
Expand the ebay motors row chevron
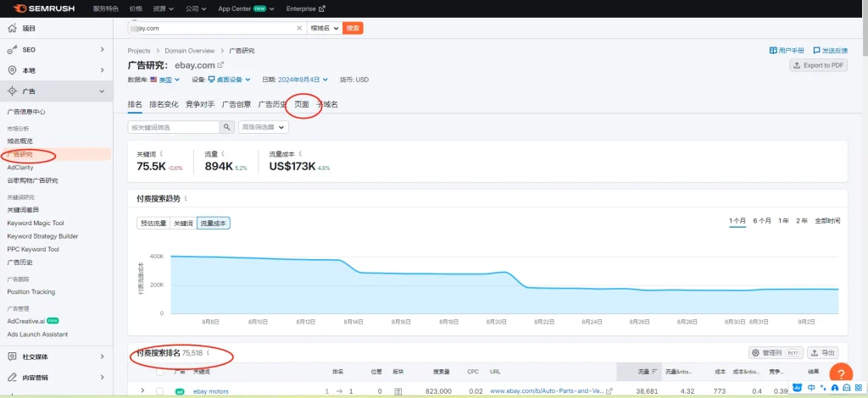tap(142, 391)
